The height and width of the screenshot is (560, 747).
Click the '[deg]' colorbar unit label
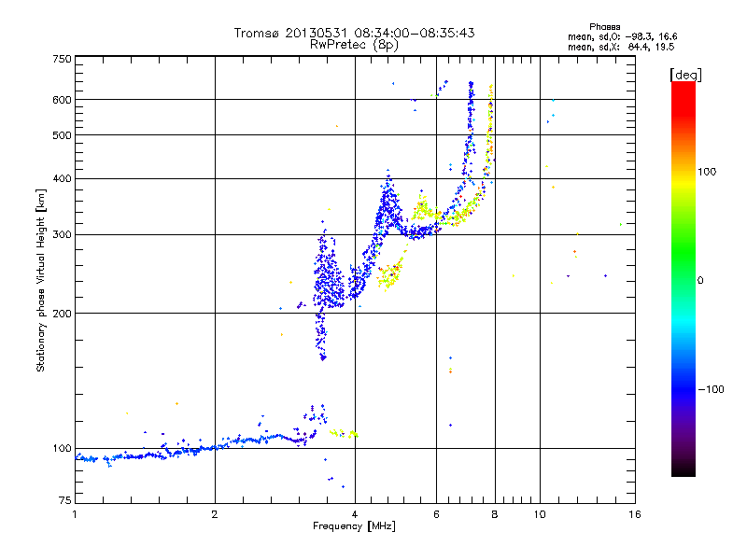point(685,75)
